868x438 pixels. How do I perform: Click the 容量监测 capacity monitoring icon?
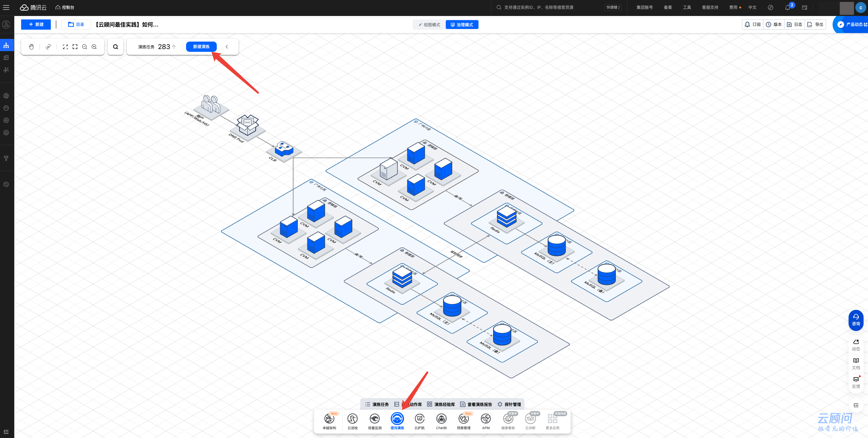(375, 419)
